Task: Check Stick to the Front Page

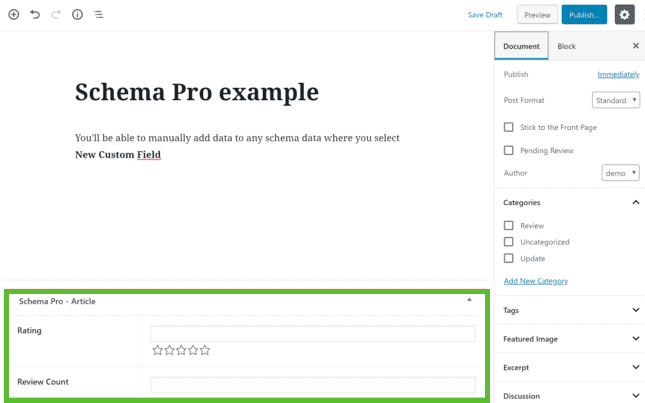Action: 508,127
